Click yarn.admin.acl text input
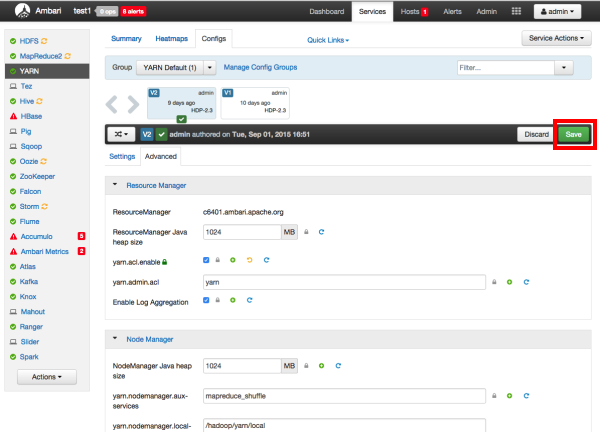This screenshot has height=432, width=600. click(x=344, y=282)
